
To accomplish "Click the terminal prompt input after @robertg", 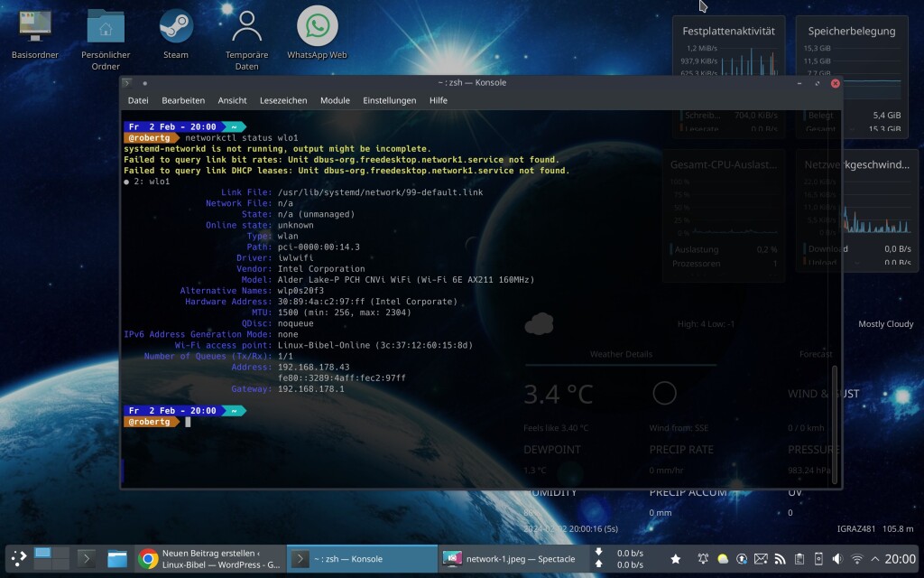I will pyautogui.click(x=188, y=422).
